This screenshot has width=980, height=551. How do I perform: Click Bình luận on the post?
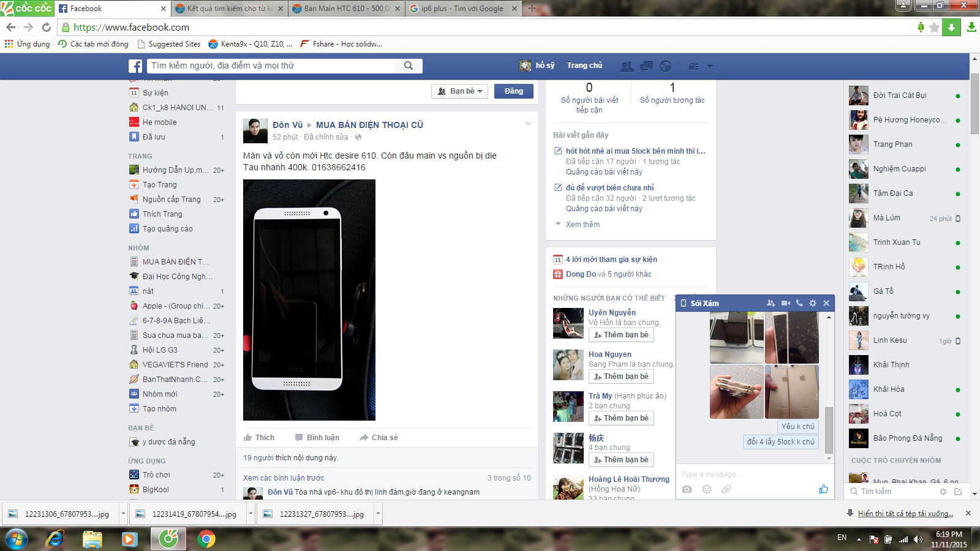click(317, 438)
